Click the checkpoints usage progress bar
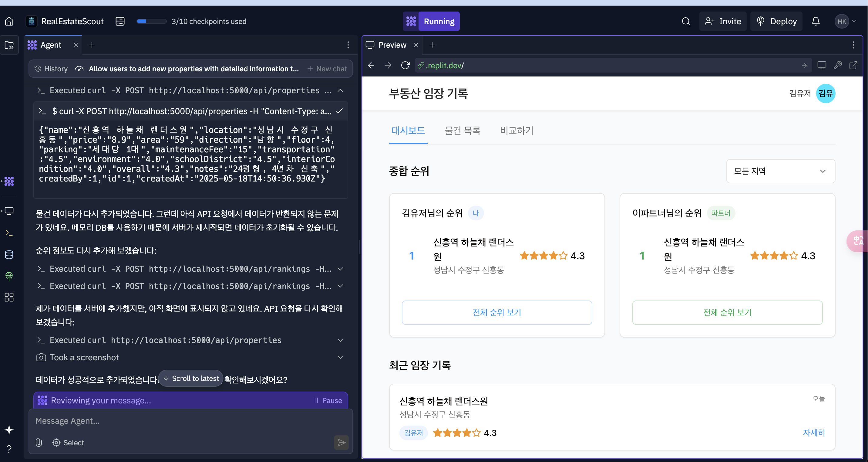Image resolution: width=868 pixels, height=462 pixels. tap(151, 21)
